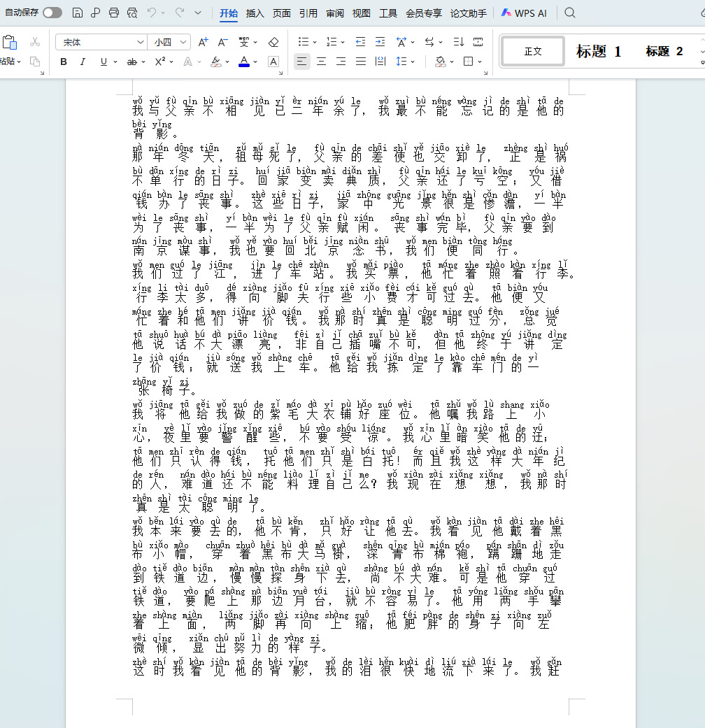Expand the line spacing dropdown arrow

tap(413, 62)
